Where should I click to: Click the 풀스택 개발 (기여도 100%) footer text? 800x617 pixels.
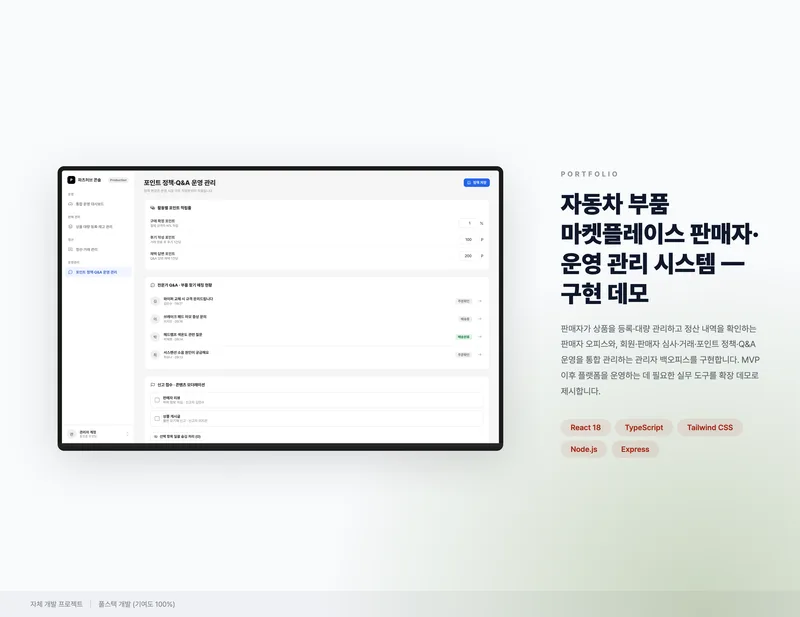[137, 604]
